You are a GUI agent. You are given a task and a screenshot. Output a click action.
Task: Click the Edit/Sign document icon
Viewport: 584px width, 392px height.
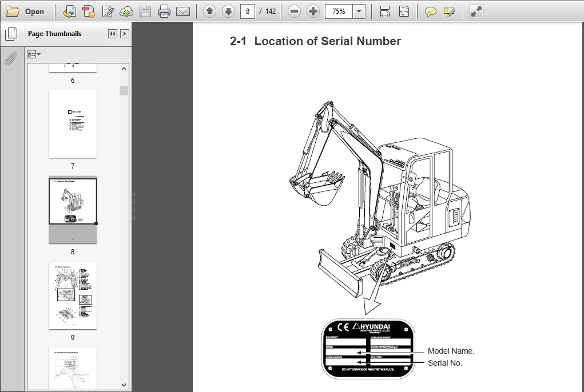108,11
